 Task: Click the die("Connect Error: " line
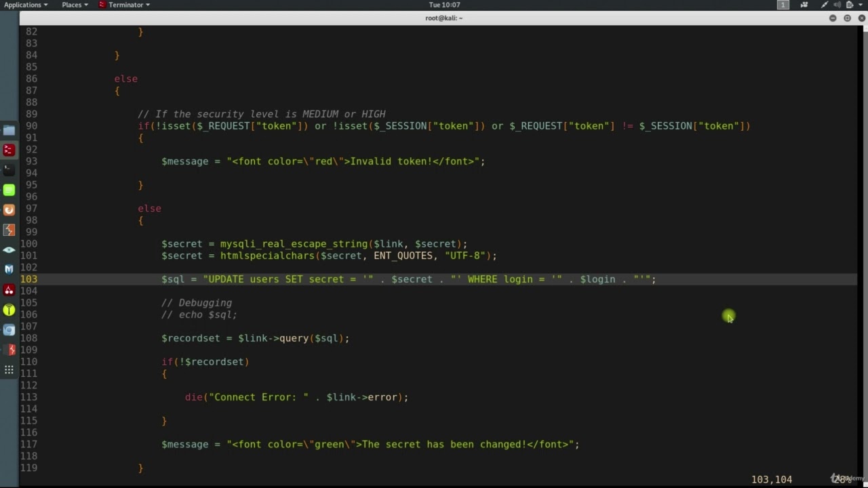[297, 397]
